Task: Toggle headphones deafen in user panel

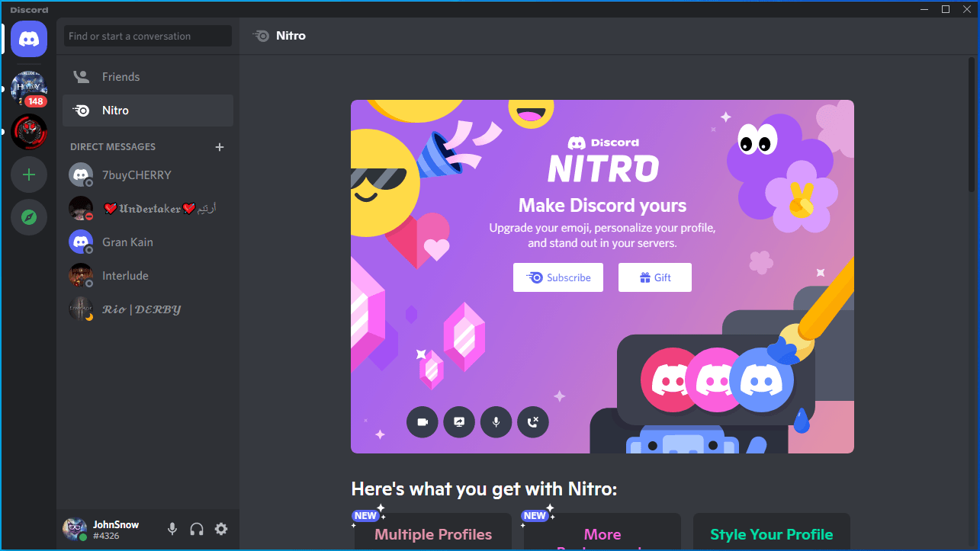Action: 197,529
